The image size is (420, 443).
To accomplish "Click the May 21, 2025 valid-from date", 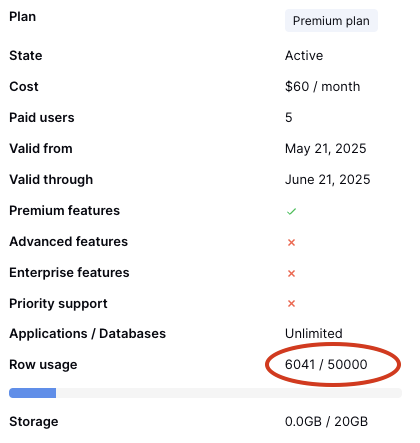I will [326, 148].
